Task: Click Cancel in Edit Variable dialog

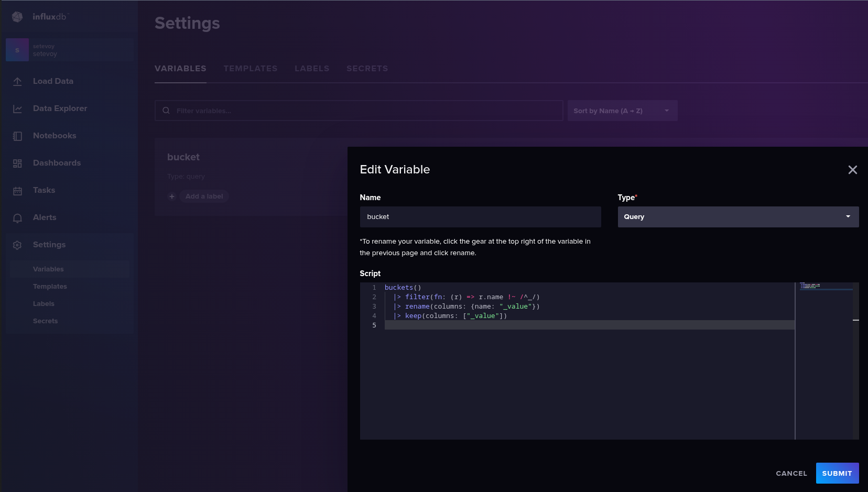Action: [791, 474]
